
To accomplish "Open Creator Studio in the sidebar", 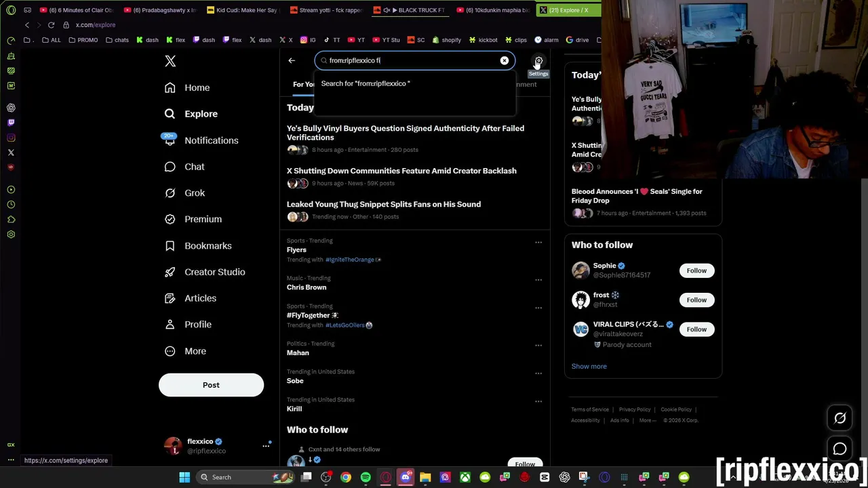I will point(205,272).
